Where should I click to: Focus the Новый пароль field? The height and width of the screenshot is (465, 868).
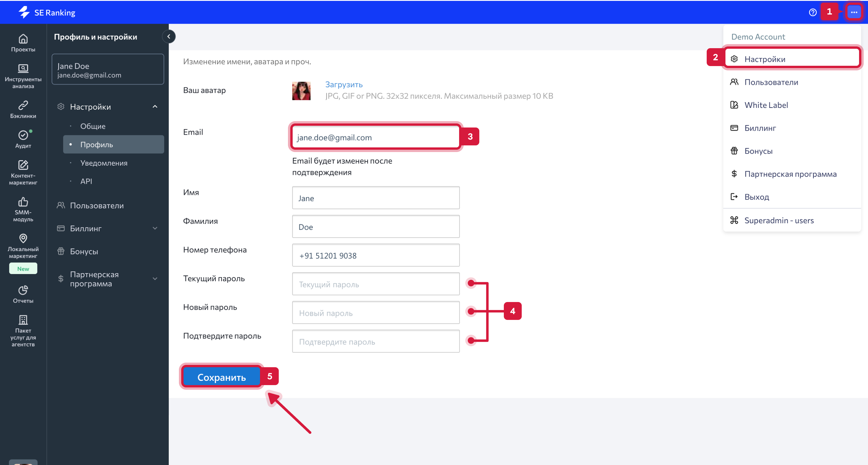376,312
